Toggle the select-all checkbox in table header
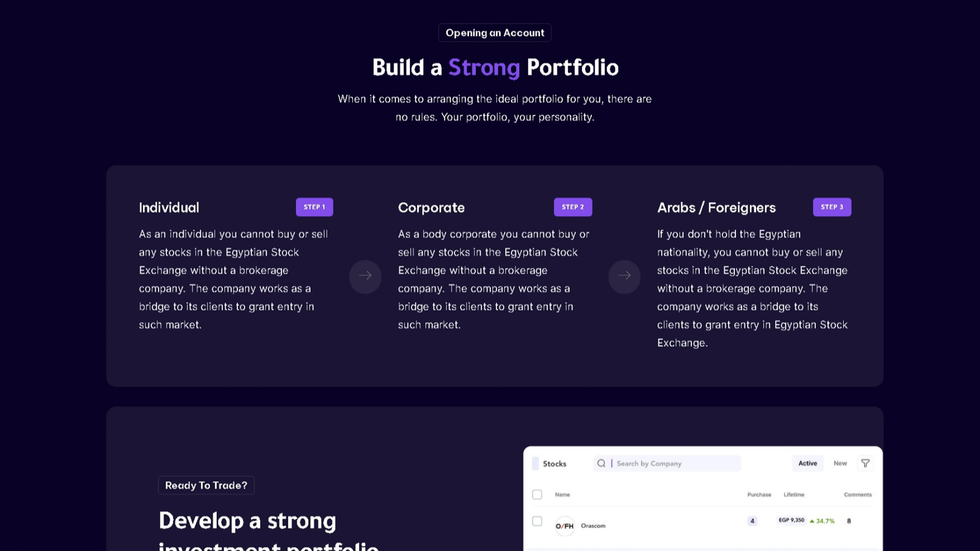Viewport: 980px width, 551px height. pos(537,494)
